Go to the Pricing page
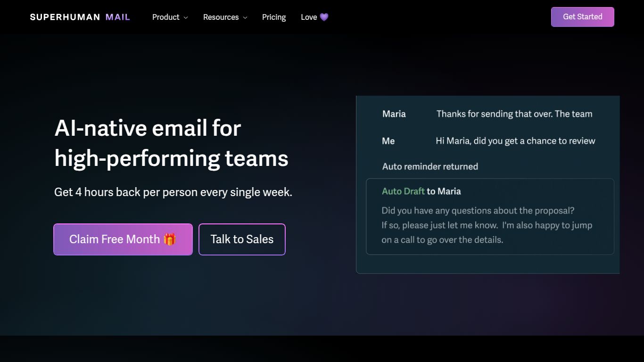The image size is (644, 362). click(274, 17)
